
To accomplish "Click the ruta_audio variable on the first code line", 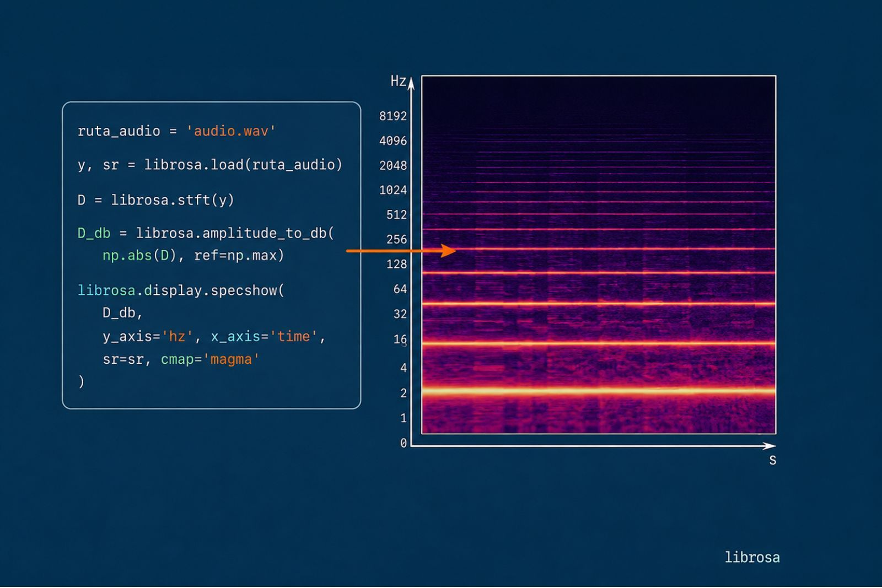I will coord(119,131).
